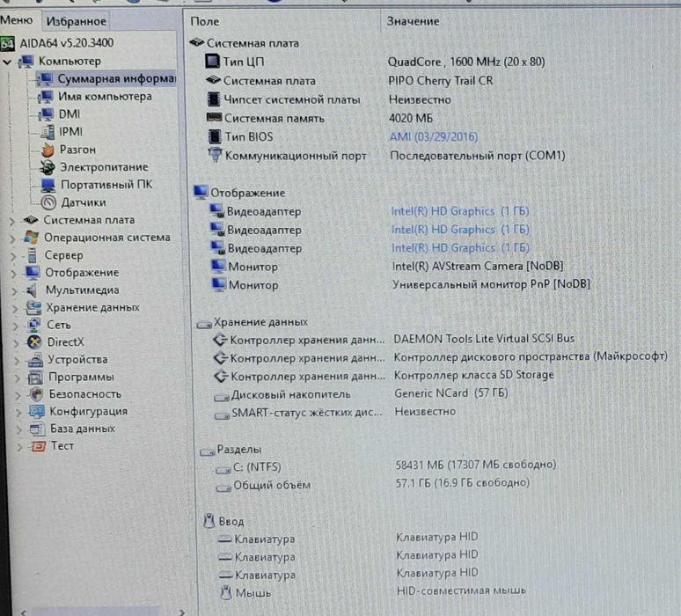Open Устройства in the tree

click(x=77, y=360)
